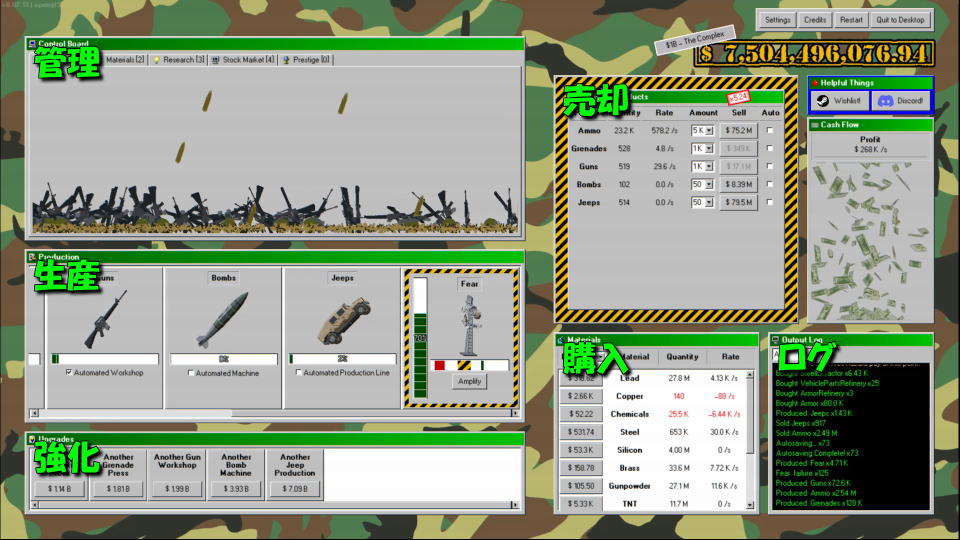960x540 pixels.
Task: Enable the Automated Machine checkbox for Bombs
Action: pyautogui.click(x=190, y=373)
